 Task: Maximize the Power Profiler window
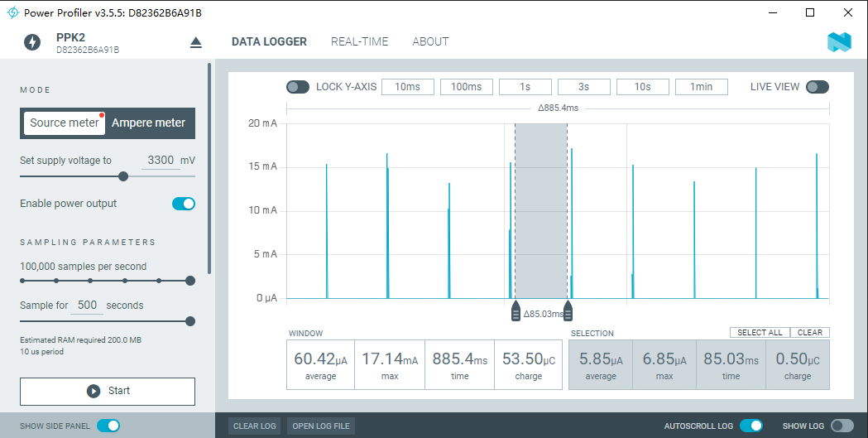coord(810,12)
